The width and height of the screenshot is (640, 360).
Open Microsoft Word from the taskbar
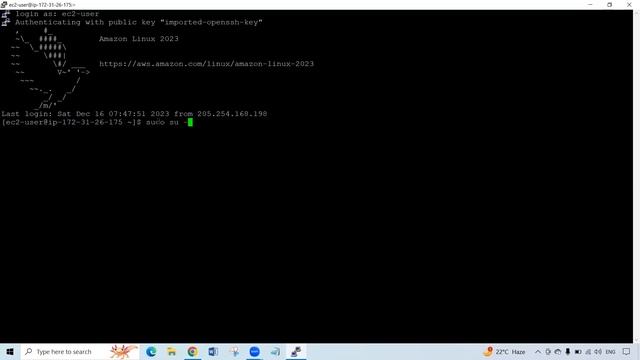tap(213, 351)
